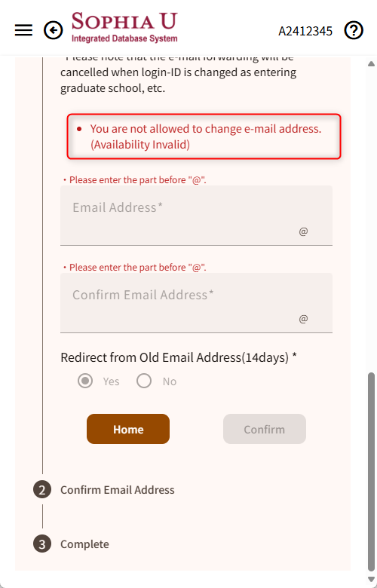
Task: Click the Redirect from Old Email Address label
Action: click(x=179, y=357)
